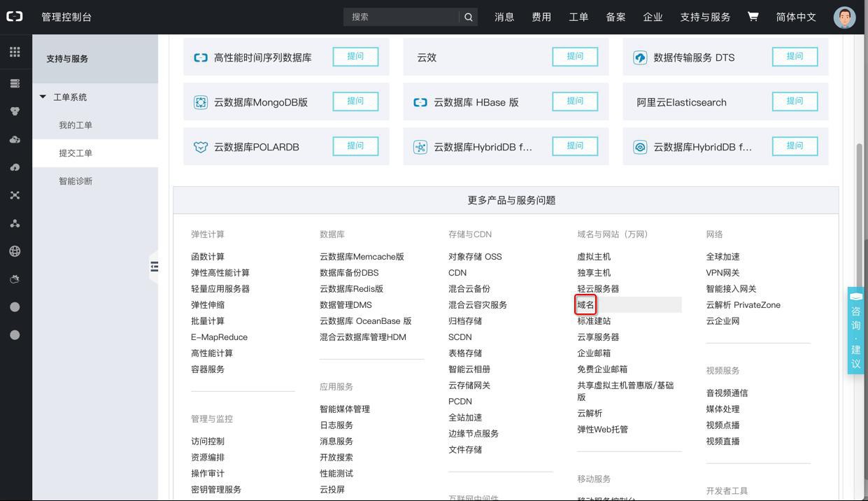Screen dimensions: 868x501
Task: Click 提问 for 云效
Action: point(575,57)
